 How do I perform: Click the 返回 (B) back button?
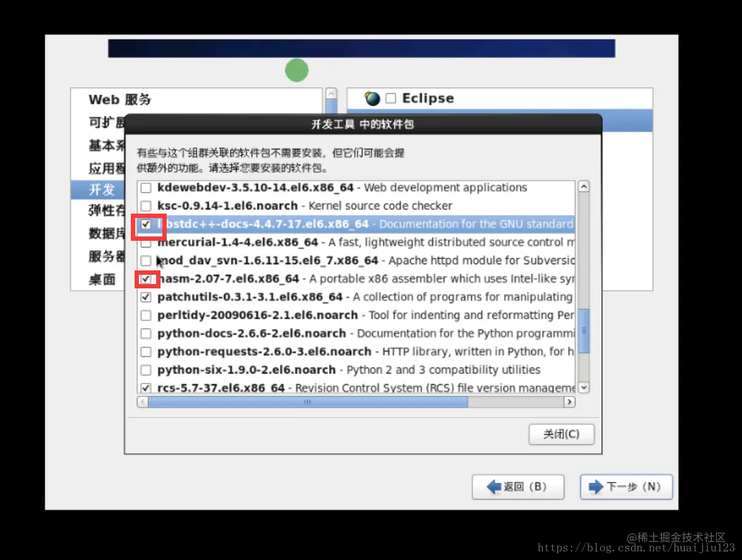pos(518,487)
